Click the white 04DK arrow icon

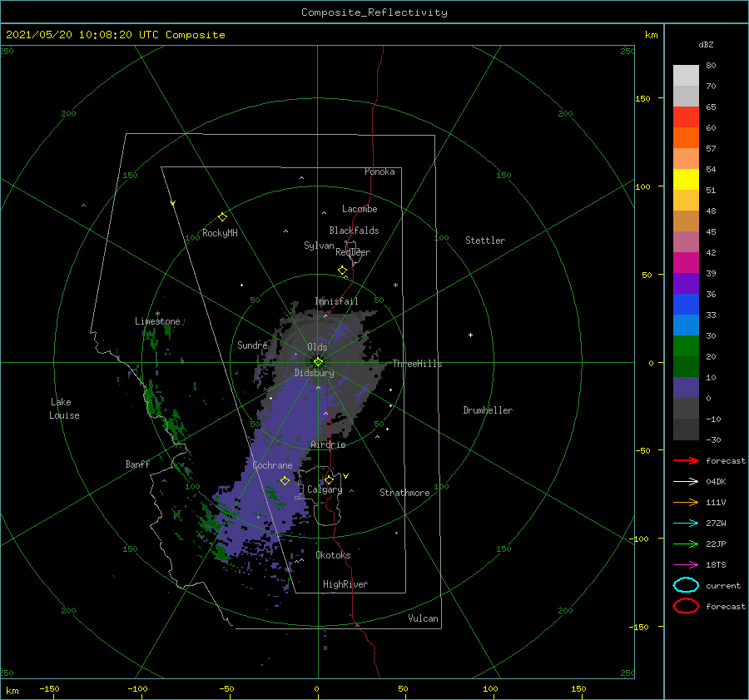pyautogui.click(x=686, y=481)
